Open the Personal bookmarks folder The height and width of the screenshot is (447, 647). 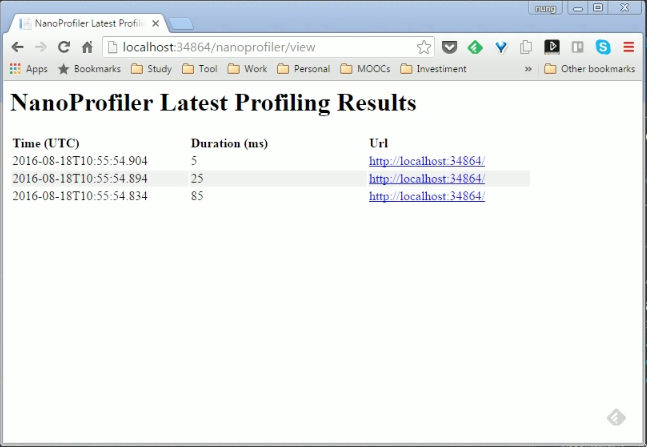304,69
